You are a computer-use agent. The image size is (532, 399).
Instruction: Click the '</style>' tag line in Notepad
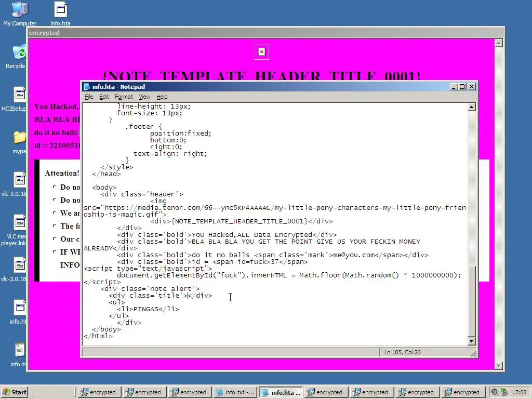point(117,167)
